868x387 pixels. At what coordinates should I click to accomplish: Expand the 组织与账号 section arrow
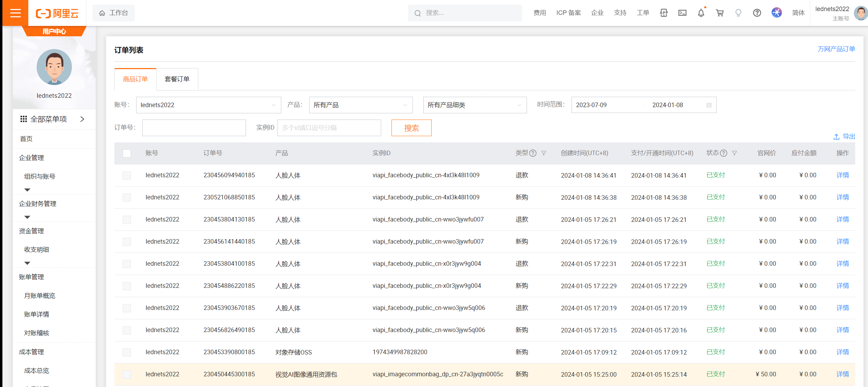27,190
